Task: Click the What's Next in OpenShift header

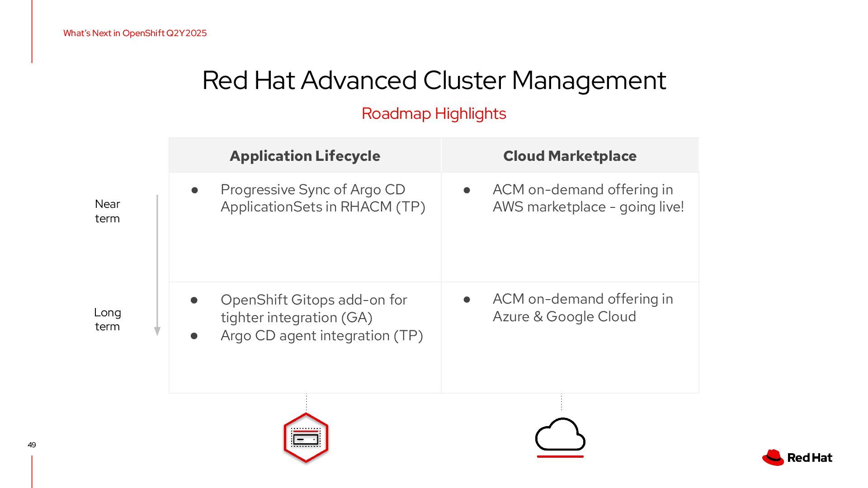Action: coord(135,33)
